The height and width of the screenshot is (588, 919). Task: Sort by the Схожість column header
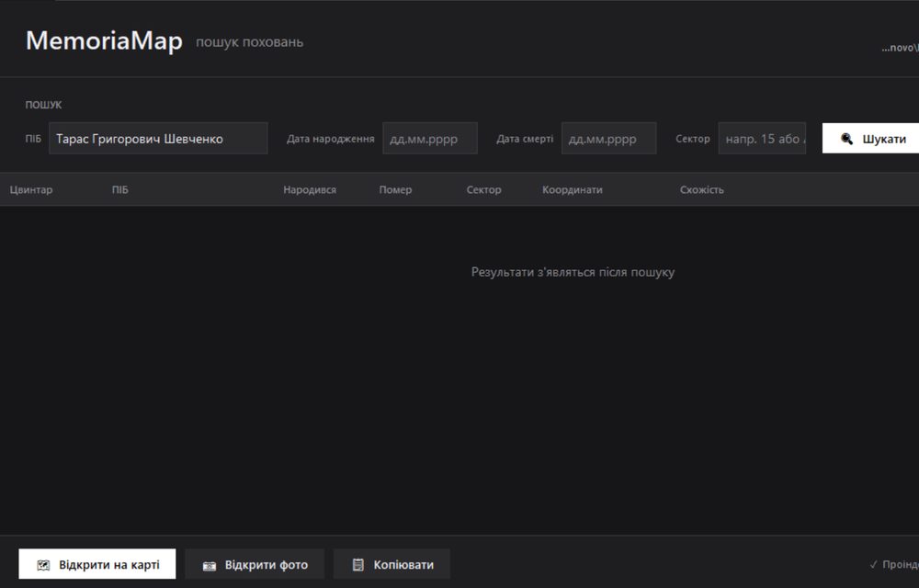[x=701, y=190]
